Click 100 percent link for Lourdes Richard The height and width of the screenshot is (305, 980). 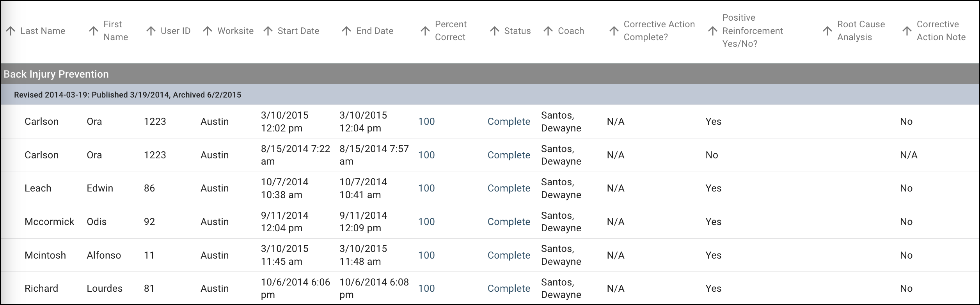coord(426,289)
